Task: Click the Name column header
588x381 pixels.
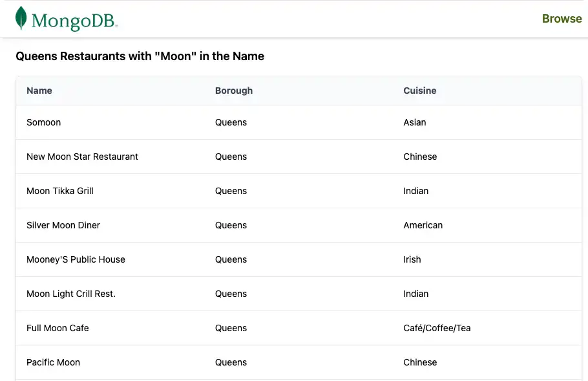Action: 39,91
